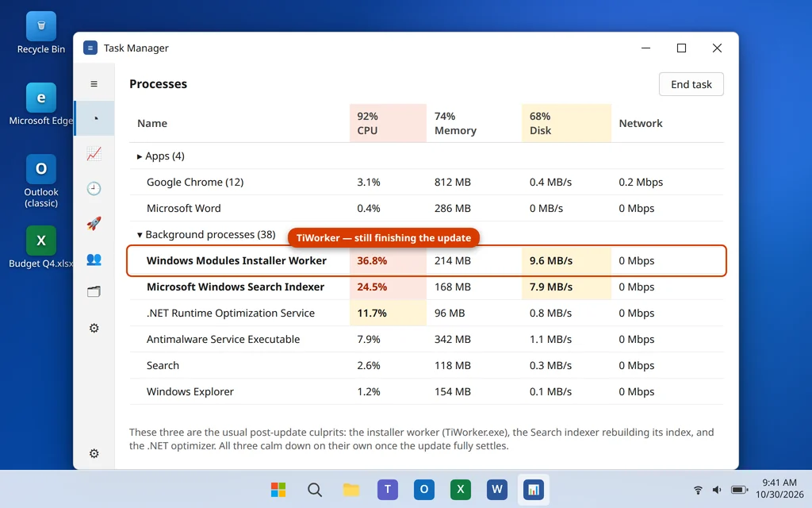Click the 154 MB memory value
This screenshot has width=812, height=508.
[453, 392]
